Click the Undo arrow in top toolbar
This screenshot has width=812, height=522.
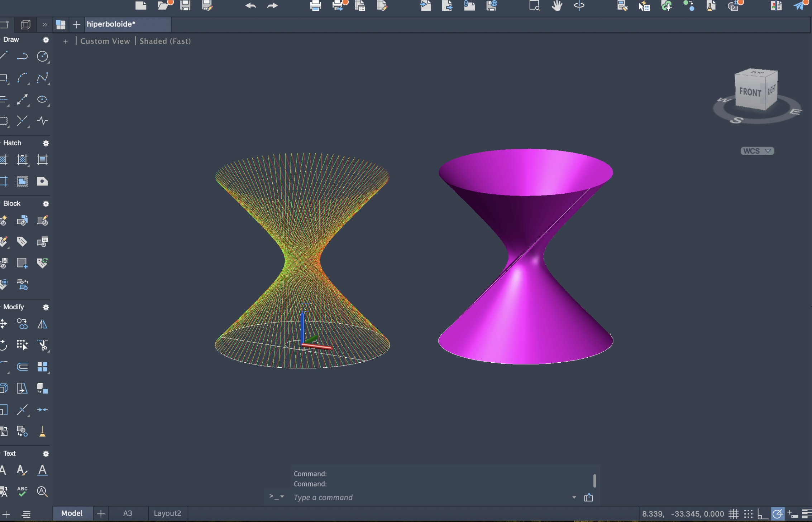[250, 6]
